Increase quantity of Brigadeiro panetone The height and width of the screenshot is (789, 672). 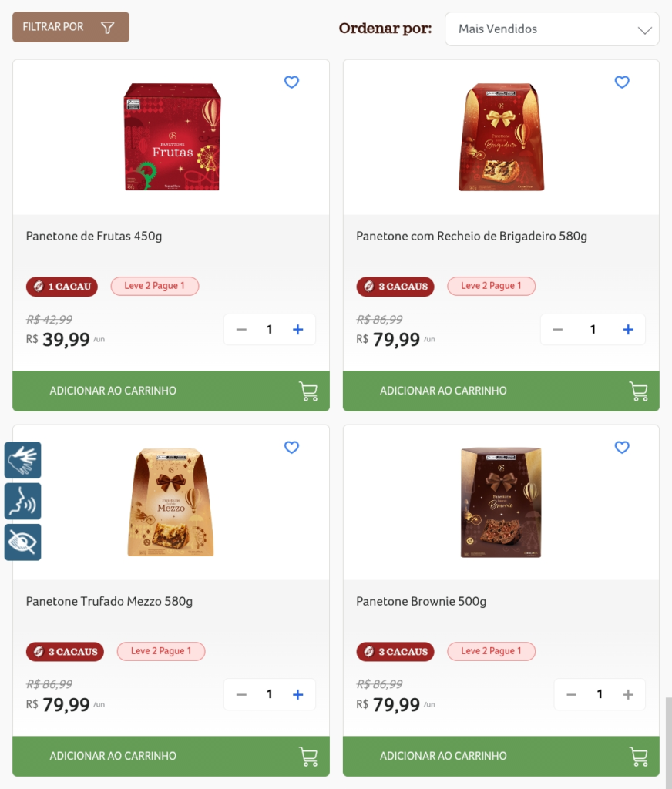[x=628, y=330]
